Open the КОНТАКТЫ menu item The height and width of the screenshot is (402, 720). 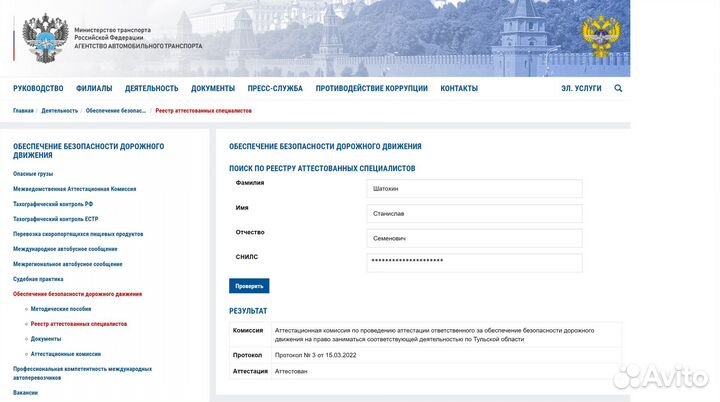point(459,88)
